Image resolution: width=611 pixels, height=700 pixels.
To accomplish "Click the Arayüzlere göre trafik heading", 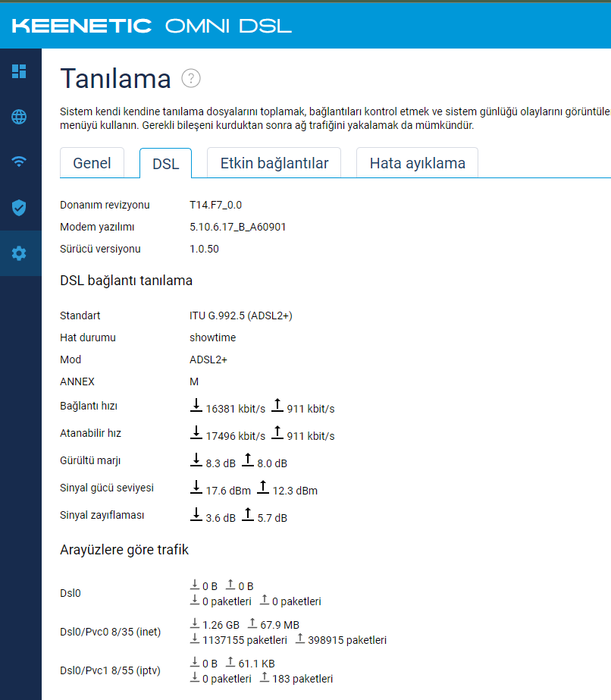I will point(124,550).
